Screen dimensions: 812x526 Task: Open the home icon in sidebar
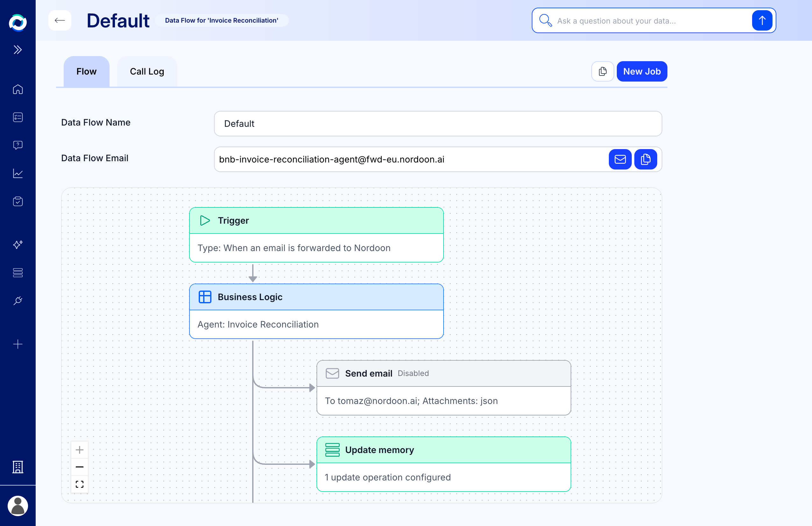[18, 89]
